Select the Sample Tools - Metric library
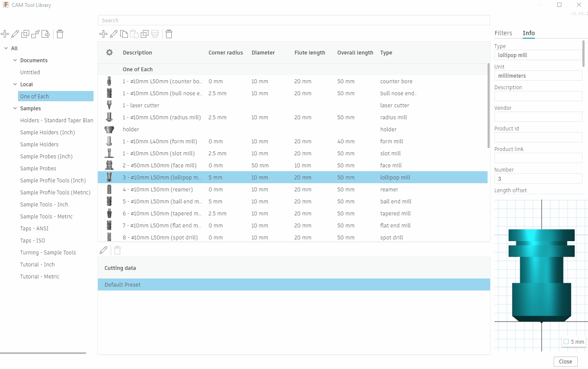Screen dimensions: 588x369 [46, 217]
